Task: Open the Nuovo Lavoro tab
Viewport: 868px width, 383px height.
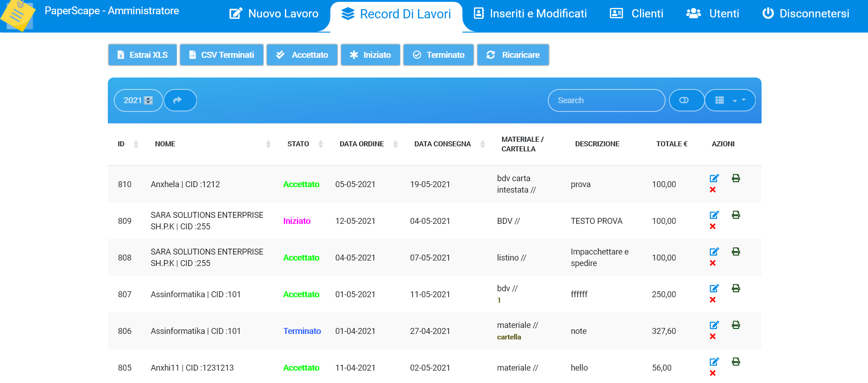Action: [274, 14]
